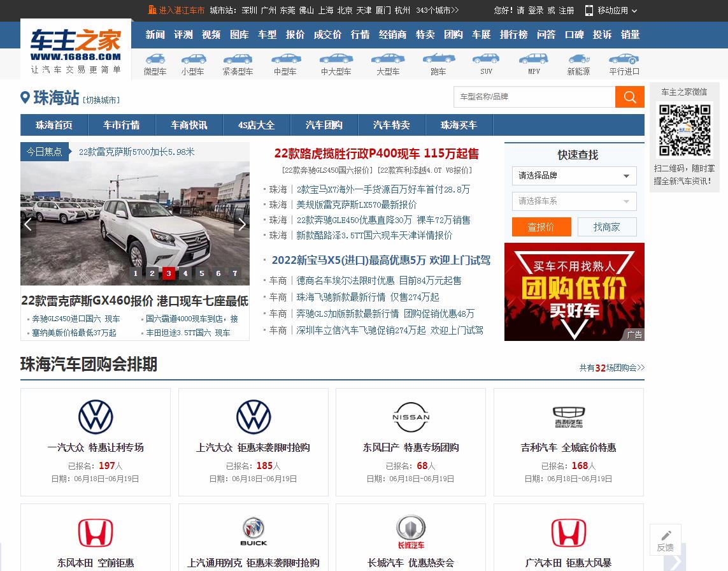The height and width of the screenshot is (571, 728).
Task: Open the 排行榜 menu item
Action: pyautogui.click(x=513, y=34)
